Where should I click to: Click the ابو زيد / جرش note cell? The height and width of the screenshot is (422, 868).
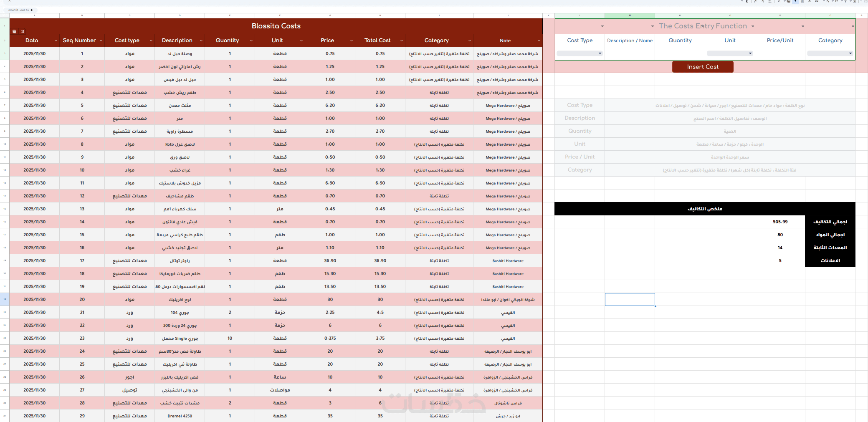coord(508,416)
